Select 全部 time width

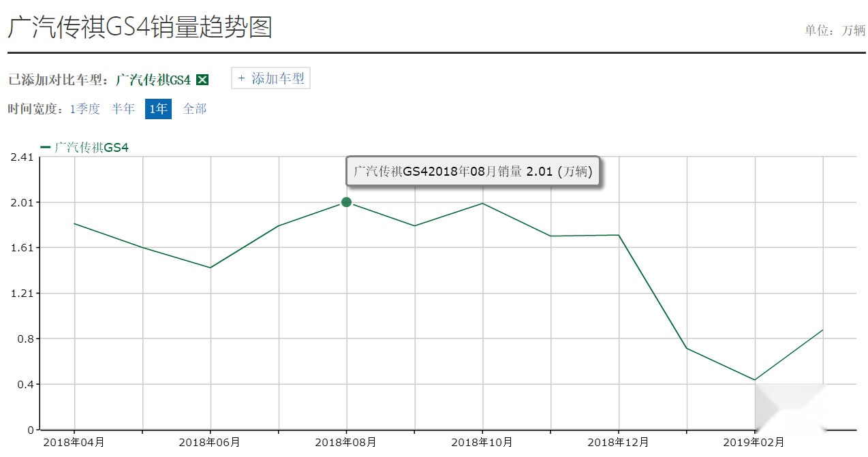click(x=195, y=109)
